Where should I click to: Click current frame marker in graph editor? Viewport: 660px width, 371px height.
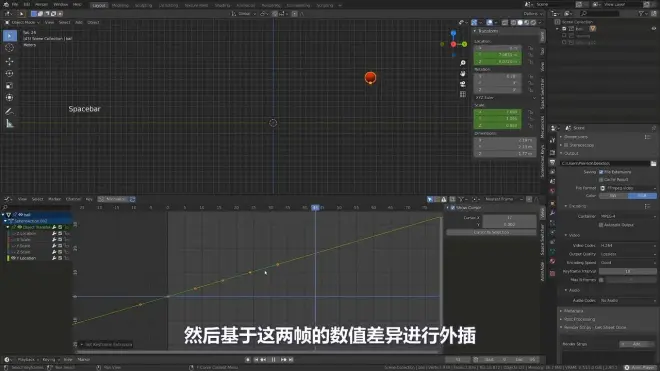coord(315,208)
